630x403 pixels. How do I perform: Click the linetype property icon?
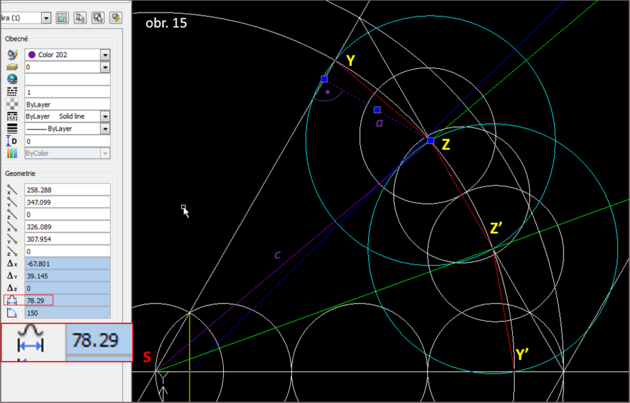coord(12,117)
